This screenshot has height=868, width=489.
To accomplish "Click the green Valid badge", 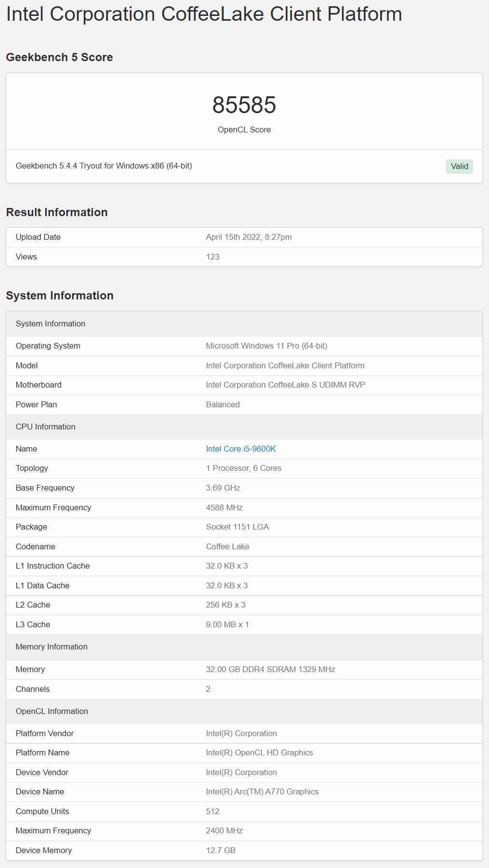I will click(x=460, y=166).
